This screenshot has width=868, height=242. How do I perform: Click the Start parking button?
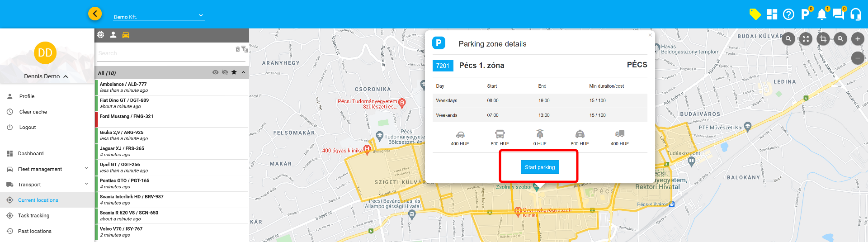point(540,167)
